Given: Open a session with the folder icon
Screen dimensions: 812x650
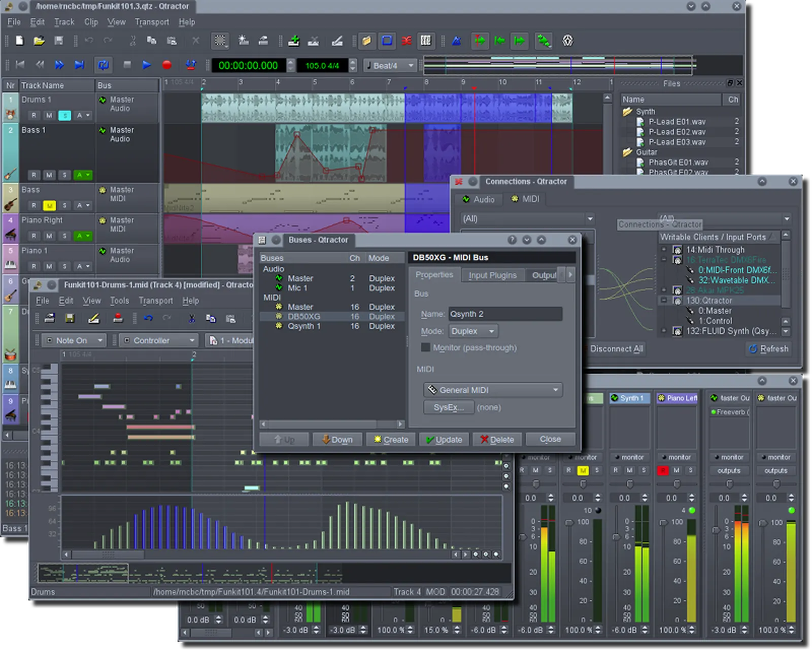Looking at the screenshot, I should pyautogui.click(x=39, y=41).
